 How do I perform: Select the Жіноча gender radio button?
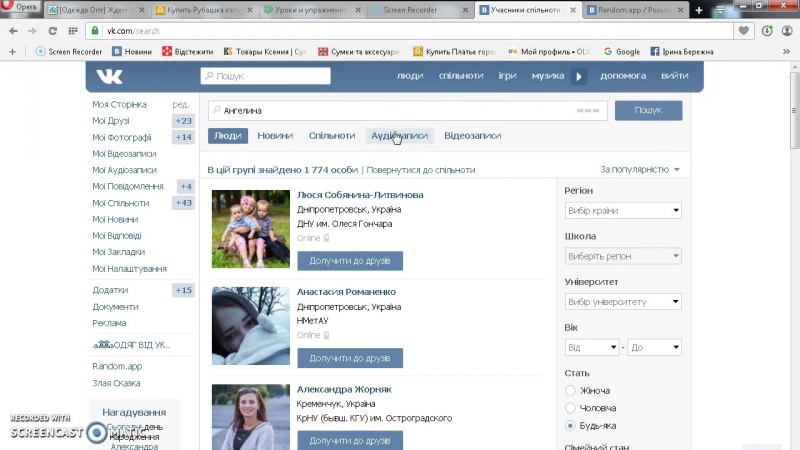pyautogui.click(x=570, y=390)
